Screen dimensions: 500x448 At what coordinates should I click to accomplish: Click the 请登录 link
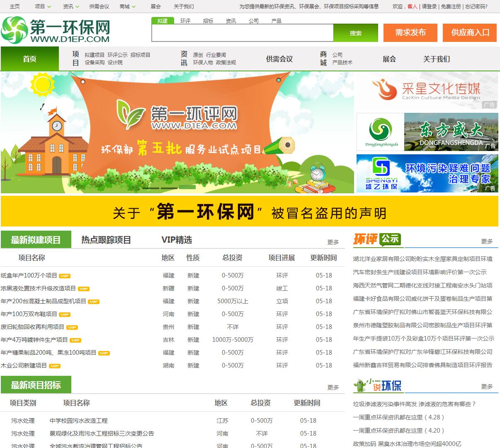point(429,7)
